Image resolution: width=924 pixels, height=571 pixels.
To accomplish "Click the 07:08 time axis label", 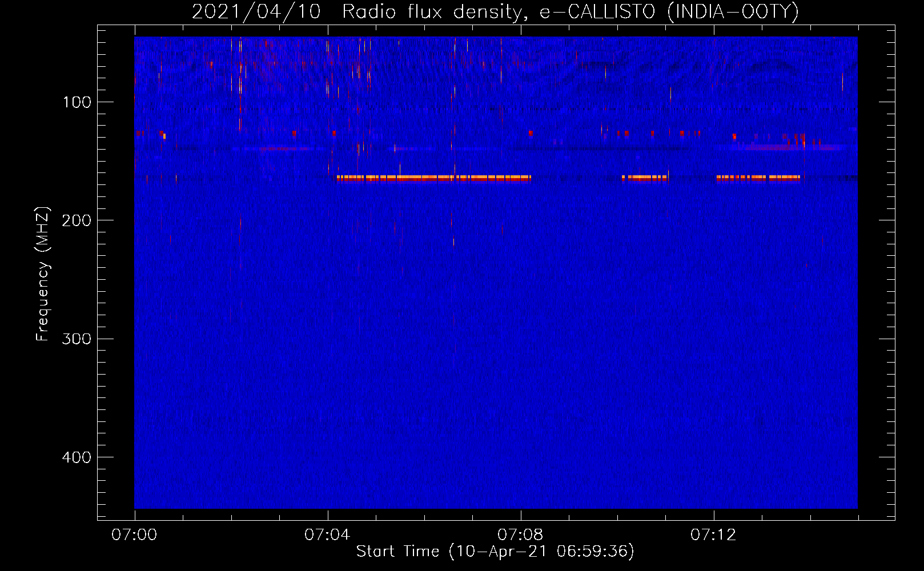I will 520,534.
